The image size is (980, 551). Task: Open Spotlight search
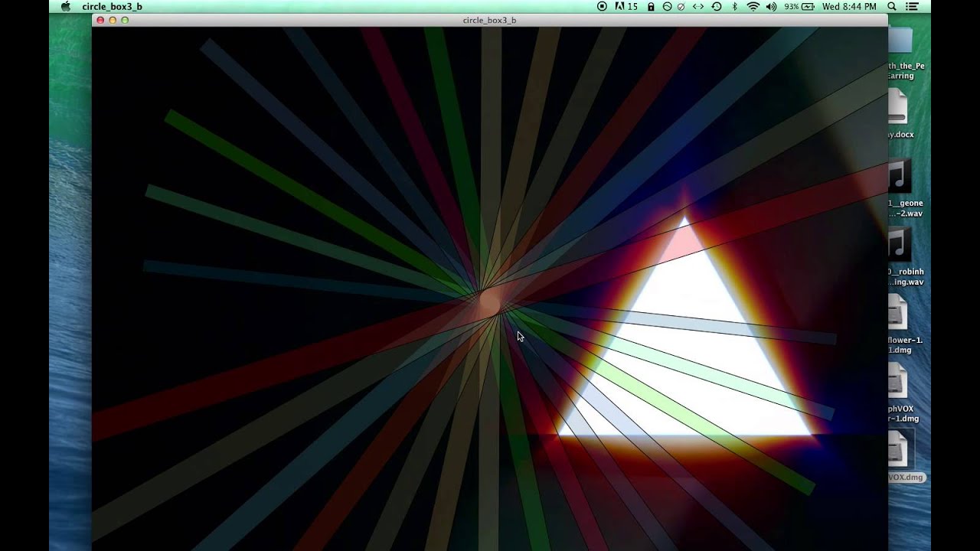coord(892,6)
